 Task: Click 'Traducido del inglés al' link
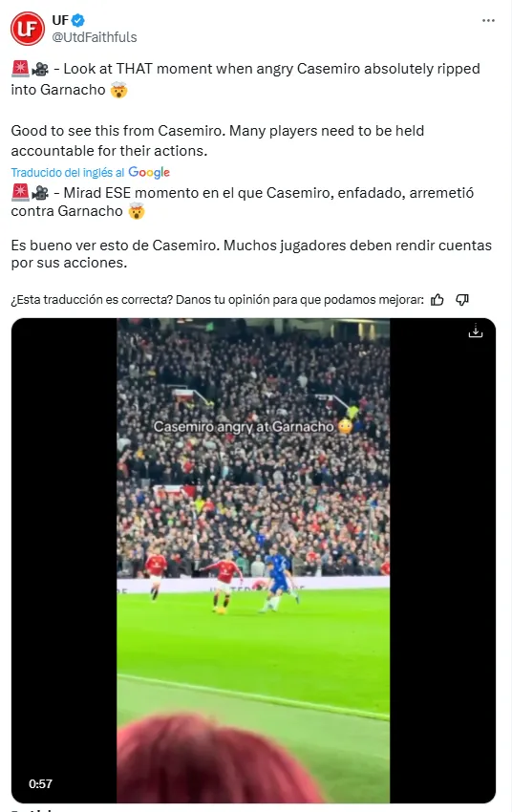tap(68, 173)
